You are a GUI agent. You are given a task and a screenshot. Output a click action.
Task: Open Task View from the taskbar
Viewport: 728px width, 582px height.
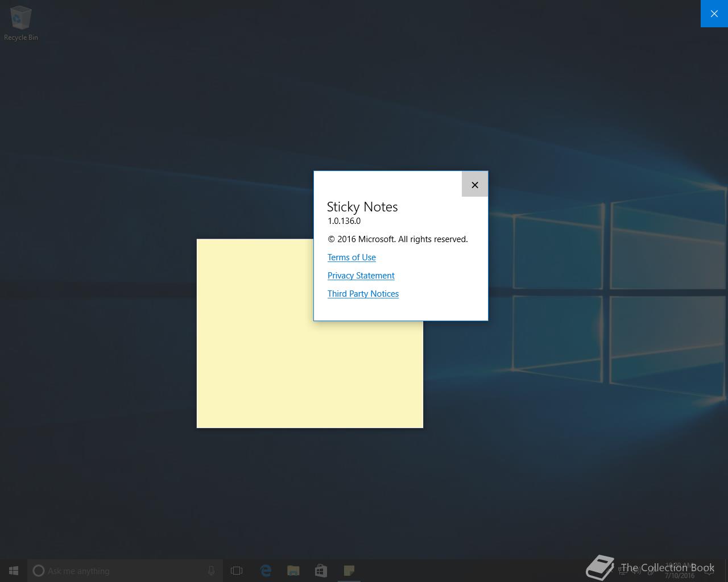[237, 571]
